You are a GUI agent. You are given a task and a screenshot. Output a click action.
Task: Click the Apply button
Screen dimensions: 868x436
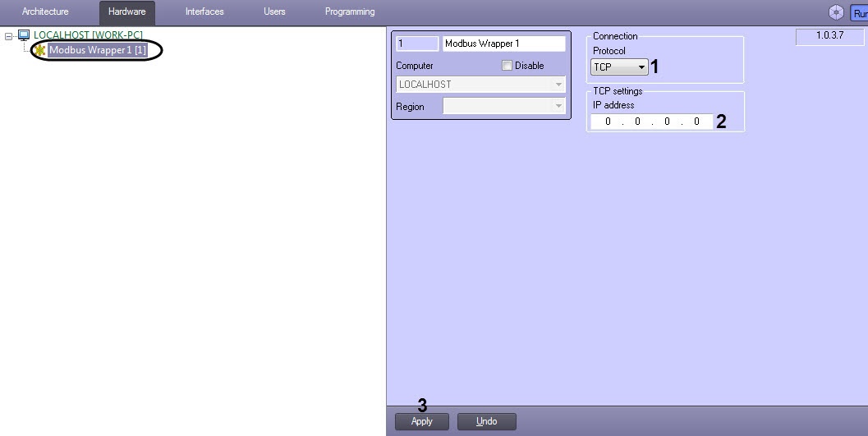422,421
